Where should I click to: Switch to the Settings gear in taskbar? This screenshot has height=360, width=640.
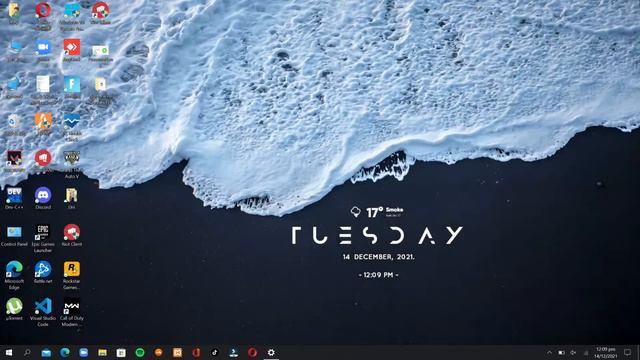[x=271, y=352]
